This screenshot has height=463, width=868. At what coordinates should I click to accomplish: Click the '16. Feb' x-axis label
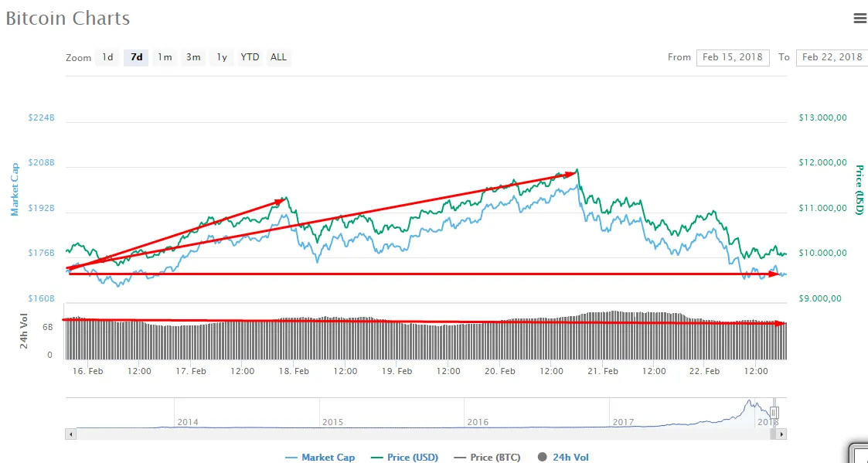point(87,371)
